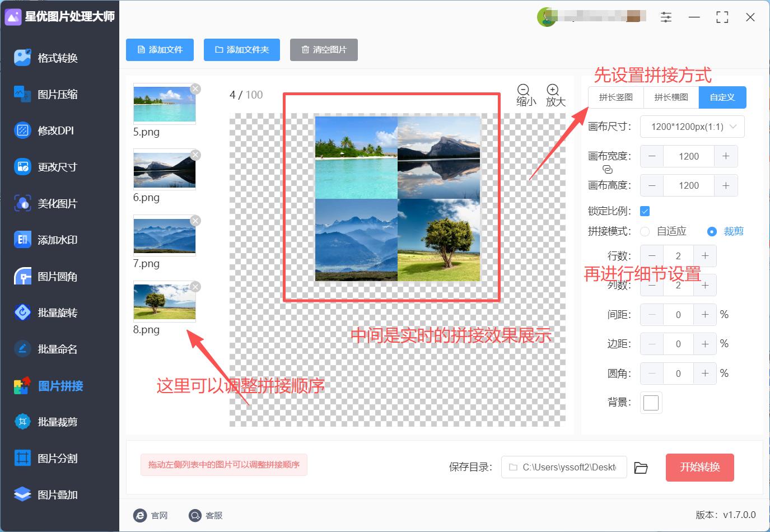Open the 背景 color swatch picker
Screen dimensions: 770x532
[x=651, y=402]
